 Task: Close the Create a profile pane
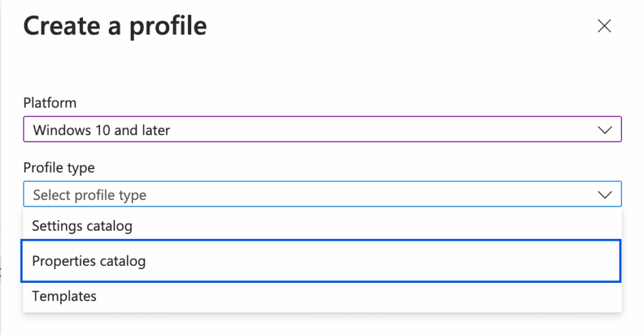[604, 26]
